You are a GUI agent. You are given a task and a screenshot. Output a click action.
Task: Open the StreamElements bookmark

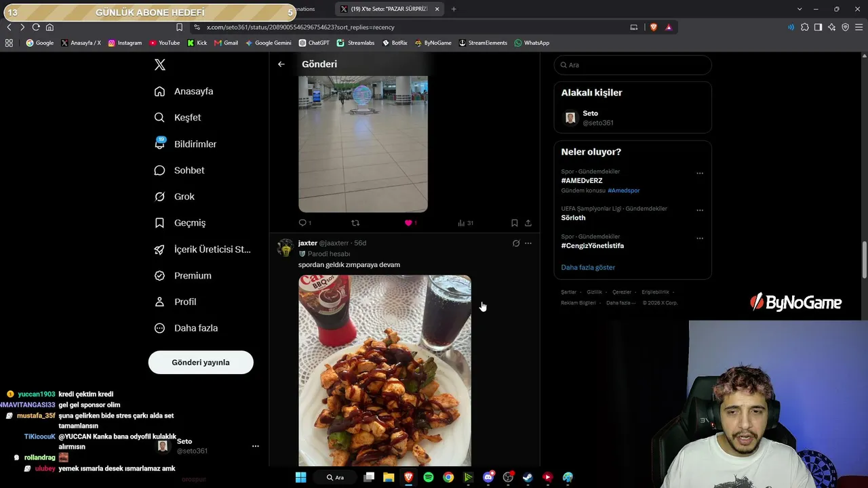pyautogui.click(x=483, y=43)
